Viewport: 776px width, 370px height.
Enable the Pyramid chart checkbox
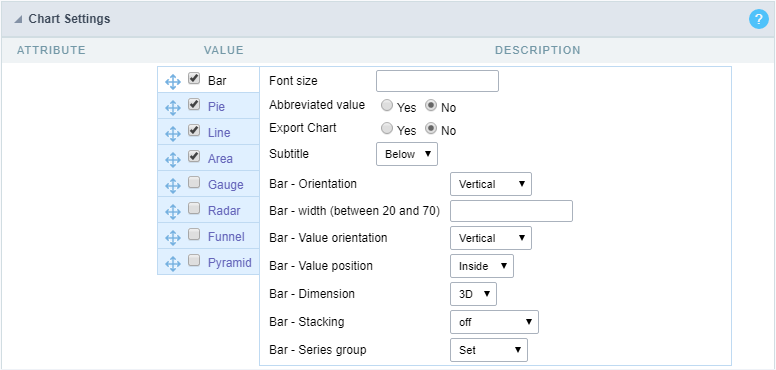pyautogui.click(x=194, y=260)
